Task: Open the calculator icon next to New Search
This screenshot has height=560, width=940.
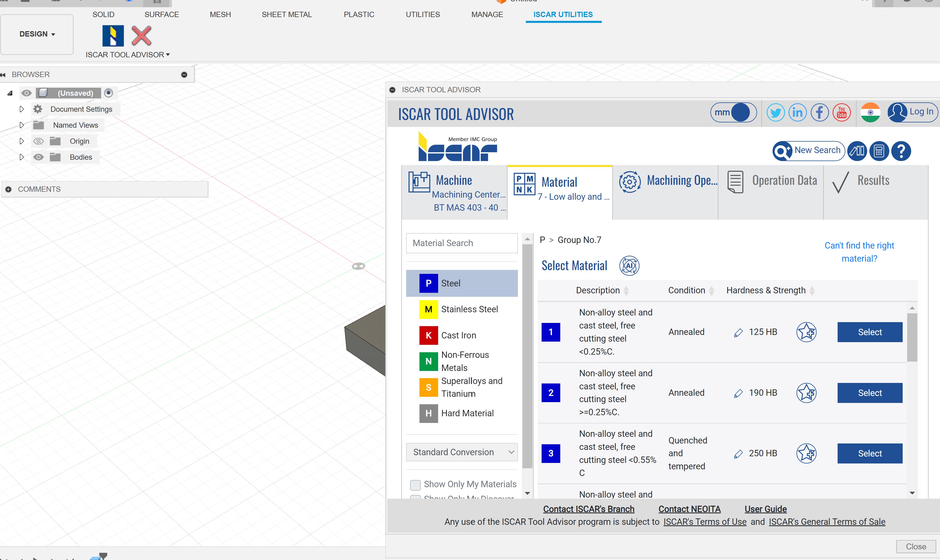Action: [879, 151]
